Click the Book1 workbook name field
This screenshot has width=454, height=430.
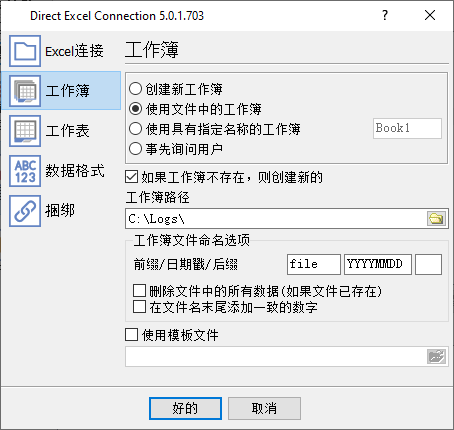(x=407, y=128)
